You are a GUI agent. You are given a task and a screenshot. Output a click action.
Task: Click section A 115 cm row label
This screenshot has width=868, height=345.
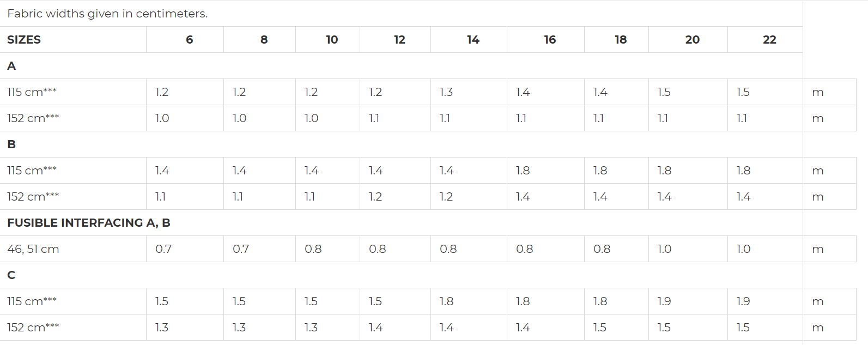pos(73,92)
